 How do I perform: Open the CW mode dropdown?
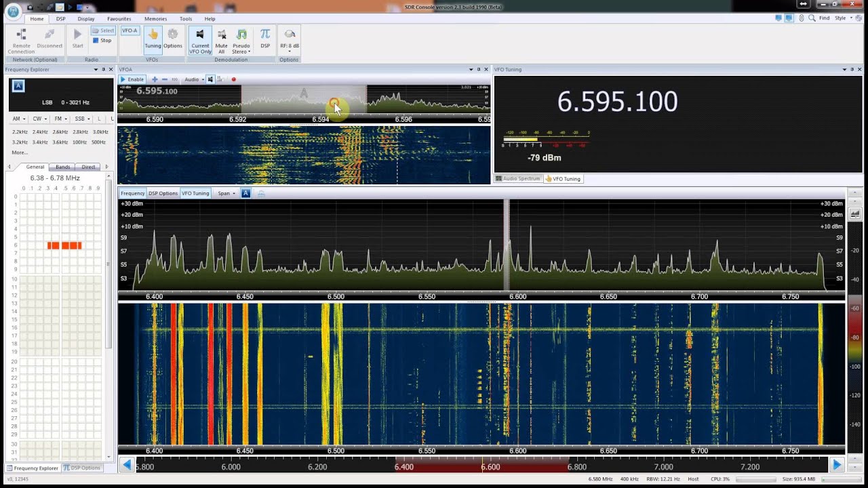point(39,119)
